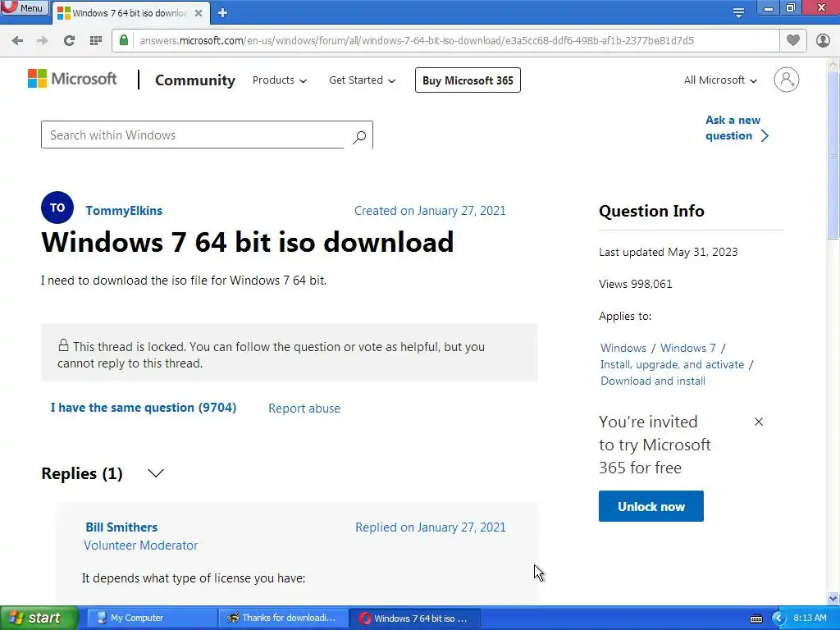Open the Opera Menu button
840x630 pixels.
(x=24, y=8)
